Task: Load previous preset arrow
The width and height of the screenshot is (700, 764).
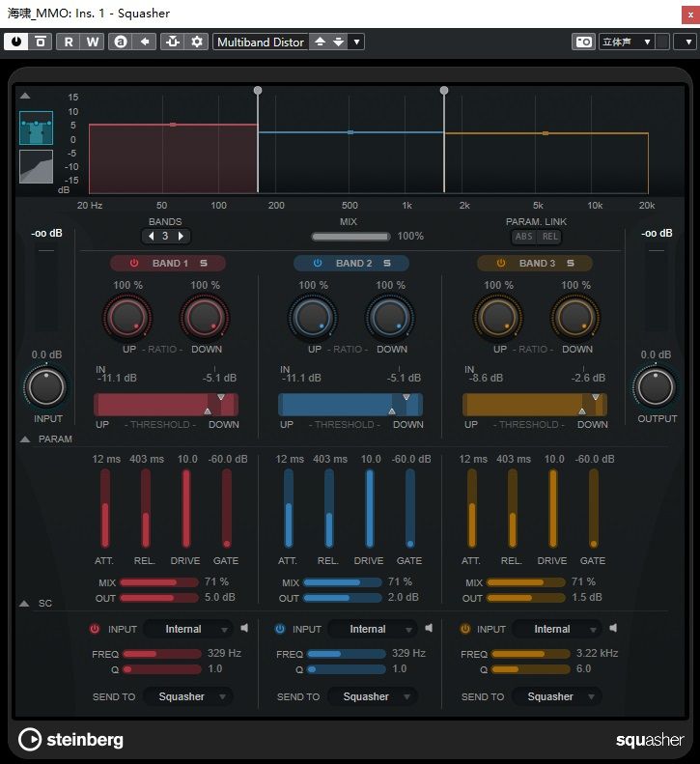Action: 320,42
